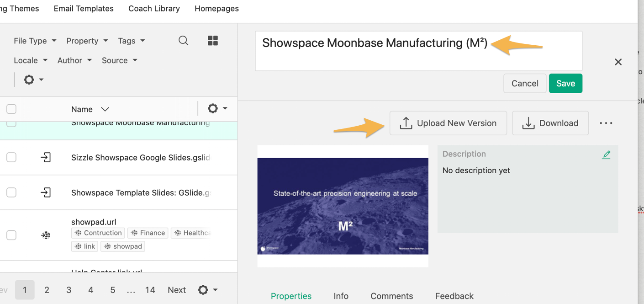Image resolution: width=644 pixels, height=304 pixels.
Task: Click the 'No description yet' text
Action: (476, 171)
